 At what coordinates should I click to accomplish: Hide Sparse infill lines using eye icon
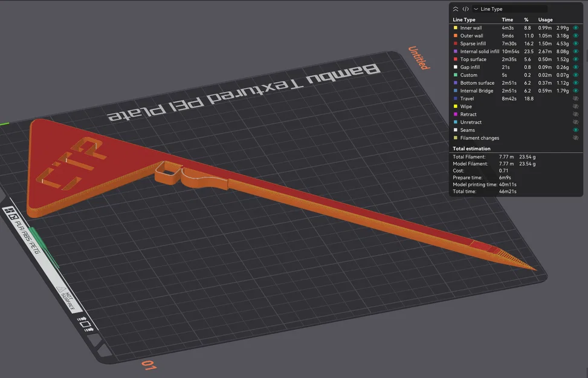tap(576, 44)
